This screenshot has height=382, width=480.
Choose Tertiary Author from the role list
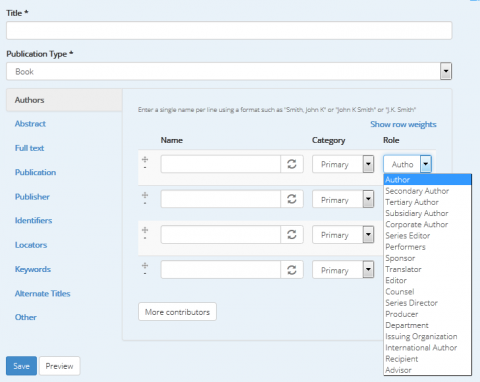click(427, 202)
